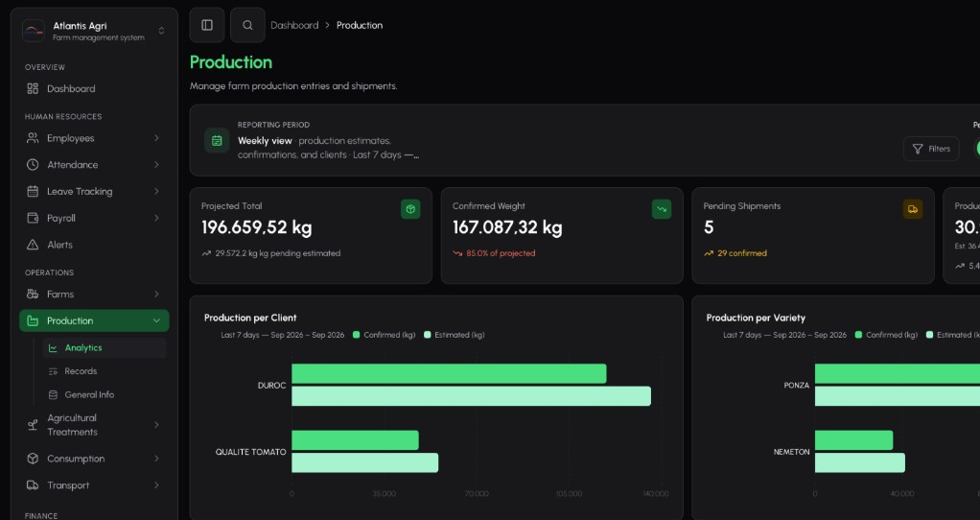Click the Projected Total package icon

click(410, 209)
